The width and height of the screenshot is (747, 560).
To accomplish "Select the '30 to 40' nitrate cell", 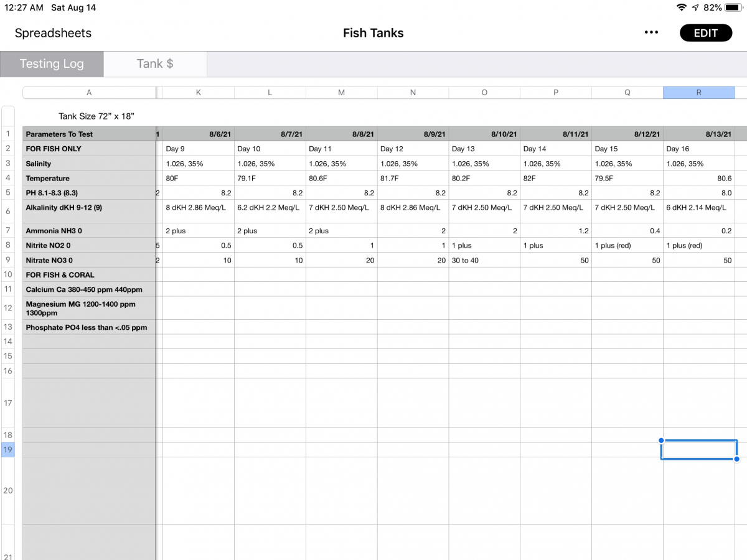I will [x=484, y=260].
